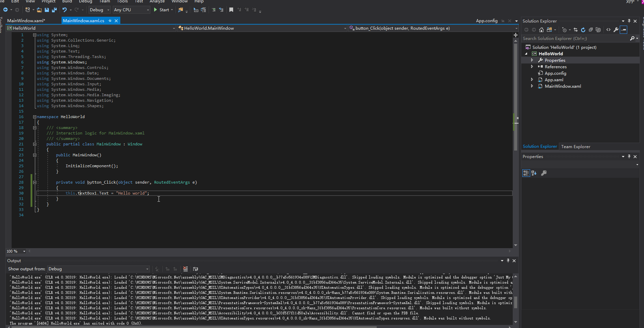Open the Analyze menu
Viewport: 644px width, 328px height.
tap(157, 1)
